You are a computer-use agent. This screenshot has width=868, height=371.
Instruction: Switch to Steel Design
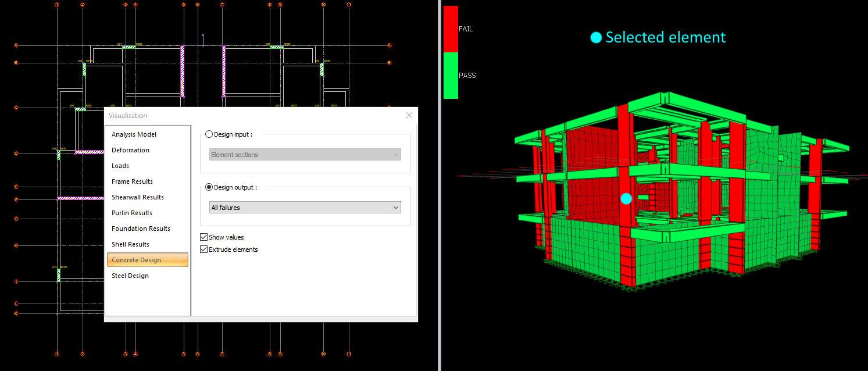[x=130, y=276]
